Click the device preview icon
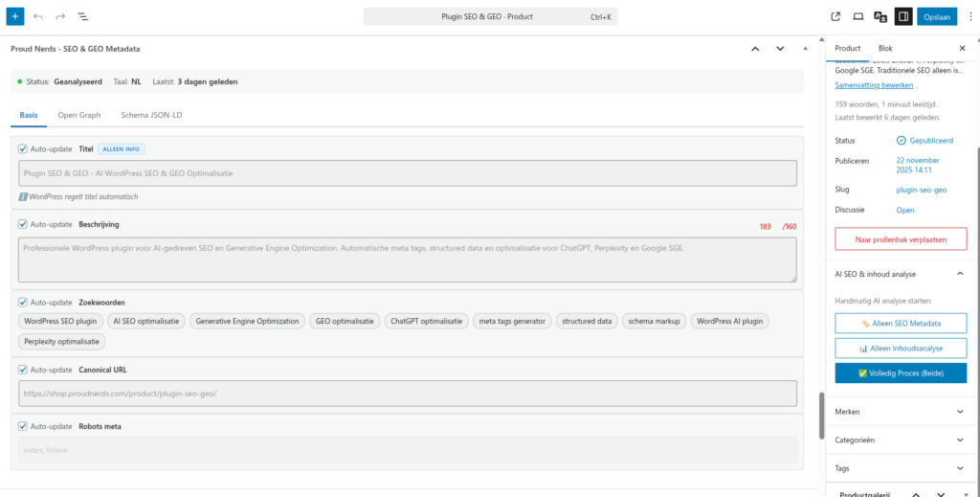The height and width of the screenshot is (497, 980). [x=857, y=16]
